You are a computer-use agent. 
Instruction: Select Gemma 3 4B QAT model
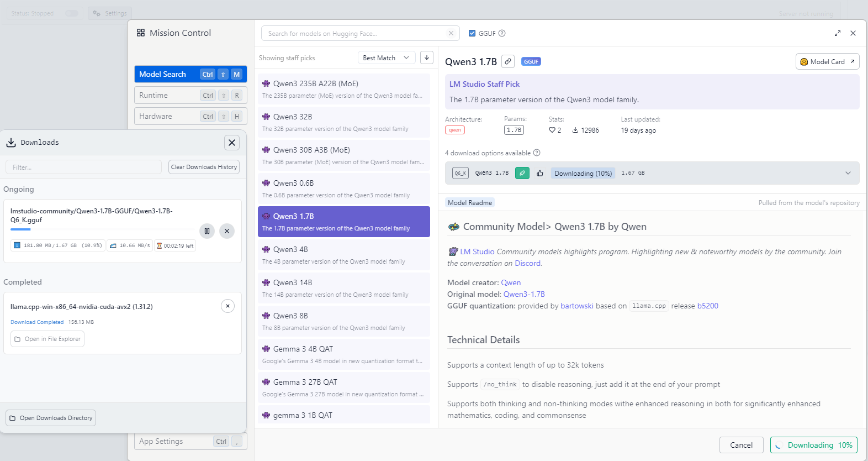tap(344, 354)
